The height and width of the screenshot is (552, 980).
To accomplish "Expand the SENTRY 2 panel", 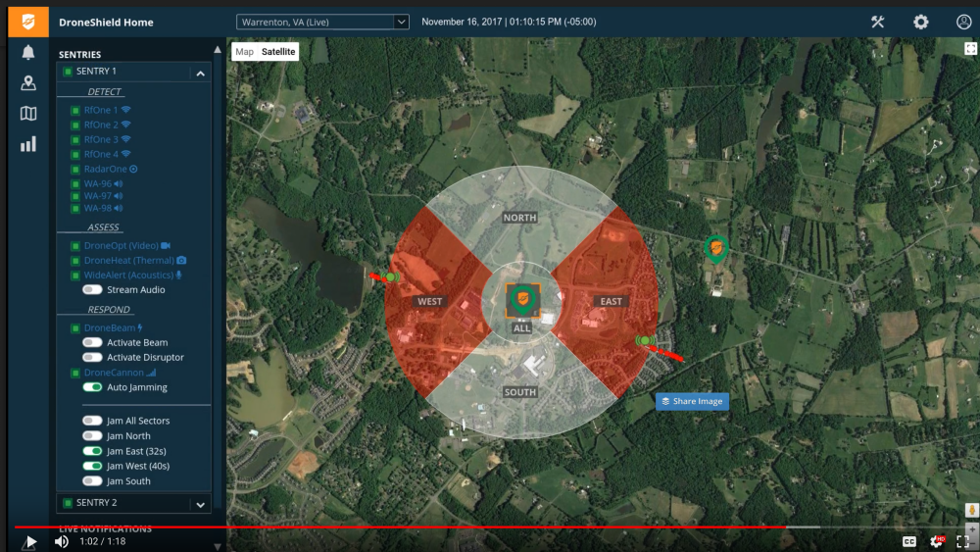I will coord(200,504).
